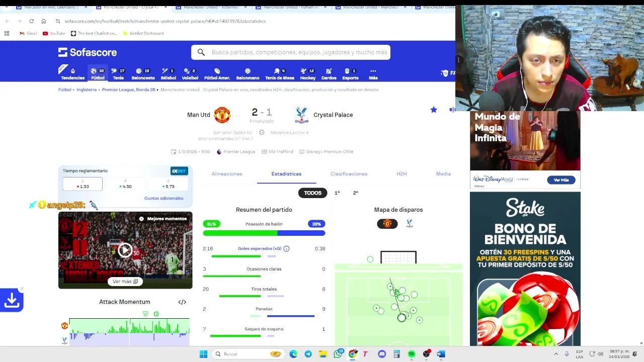Image resolution: width=644 pixels, height=362 pixels.
Task: Show Man Utd shots on shot map
Action: click(x=387, y=224)
